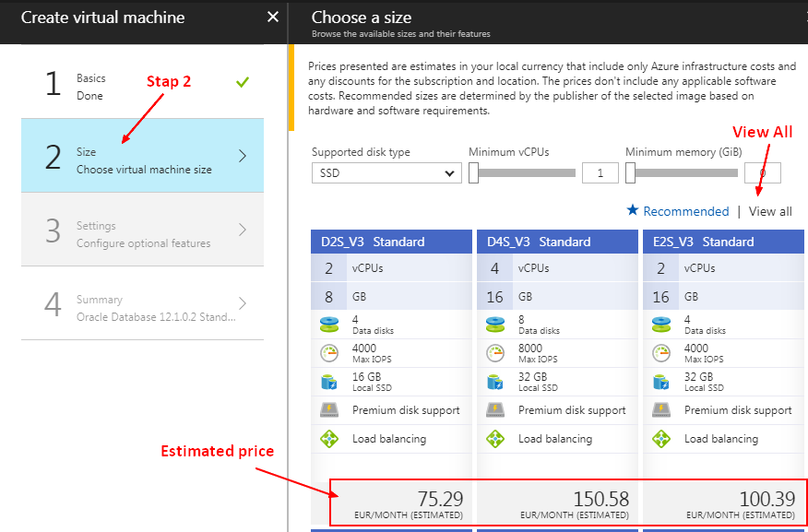Close the Create virtual machine blade
The width and height of the screenshot is (808, 532).
pyautogui.click(x=273, y=17)
